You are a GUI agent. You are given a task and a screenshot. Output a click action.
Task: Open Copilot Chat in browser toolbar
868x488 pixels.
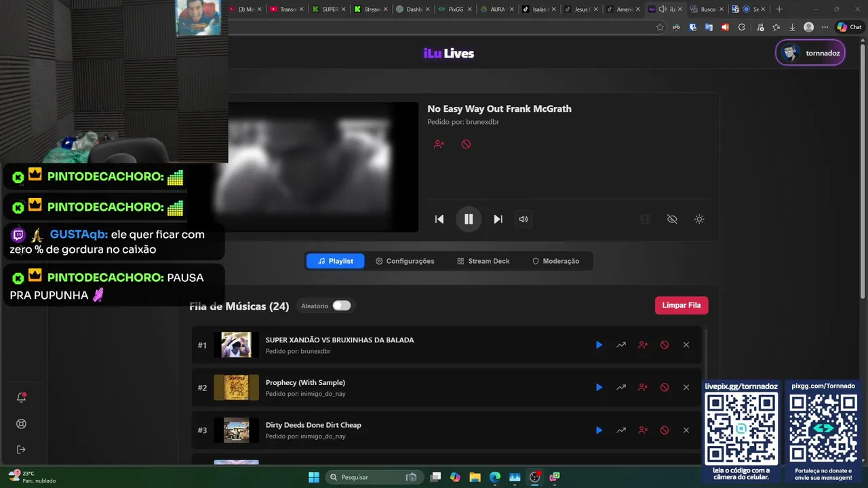pyautogui.click(x=850, y=27)
